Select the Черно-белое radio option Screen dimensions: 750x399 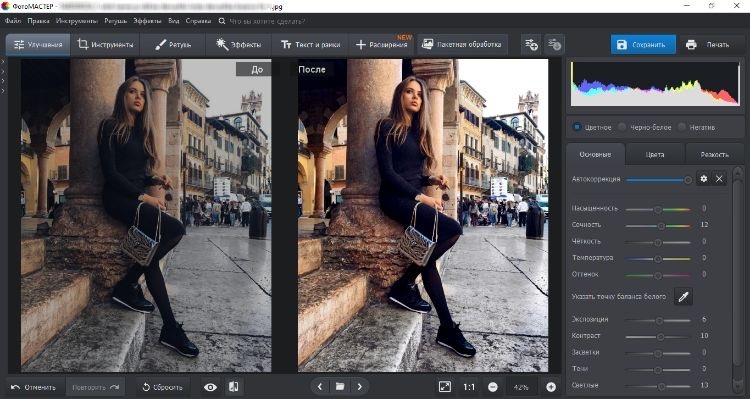pos(622,127)
